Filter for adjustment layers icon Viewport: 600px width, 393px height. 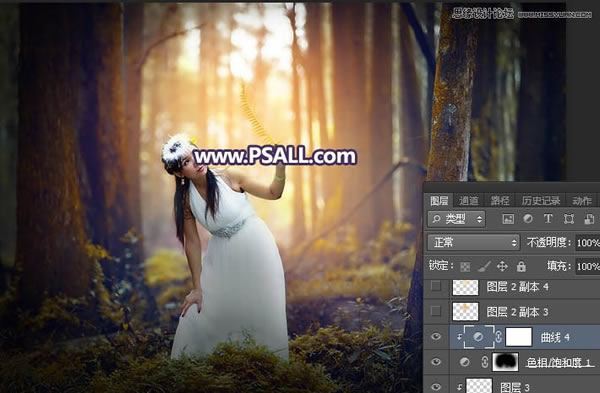click(x=528, y=219)
